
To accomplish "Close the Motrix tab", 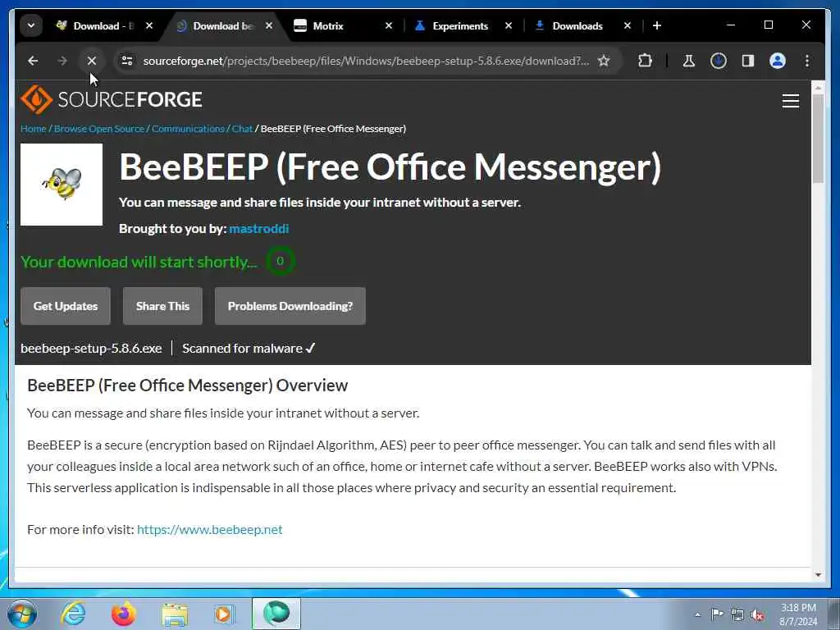I will (389, 25).
